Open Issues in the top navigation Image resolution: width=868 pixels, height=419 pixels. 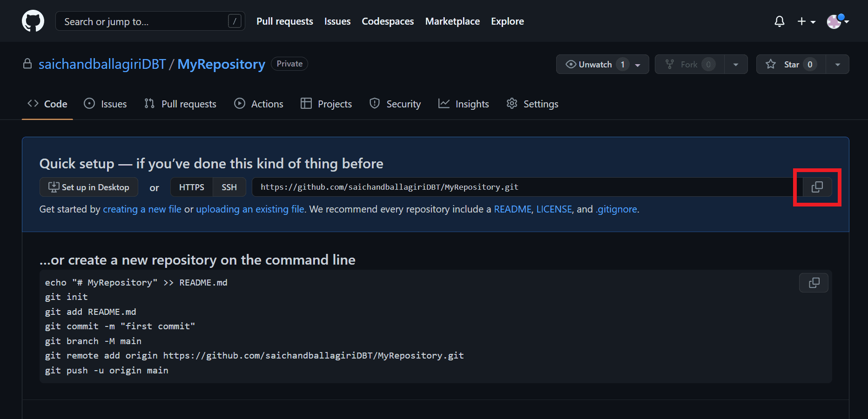point(337,21)
